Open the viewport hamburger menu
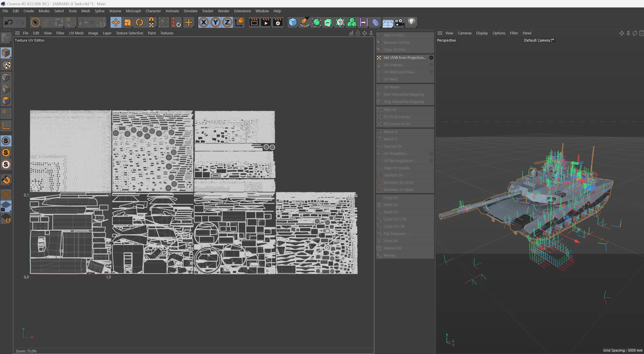644x354 pixels. pos(440,33)
